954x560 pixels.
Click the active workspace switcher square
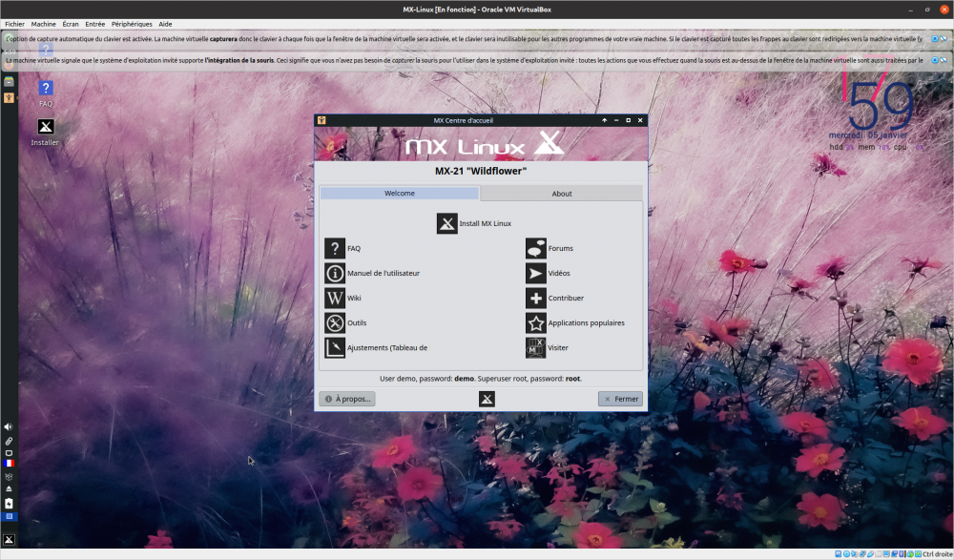[x=9, y=517]
